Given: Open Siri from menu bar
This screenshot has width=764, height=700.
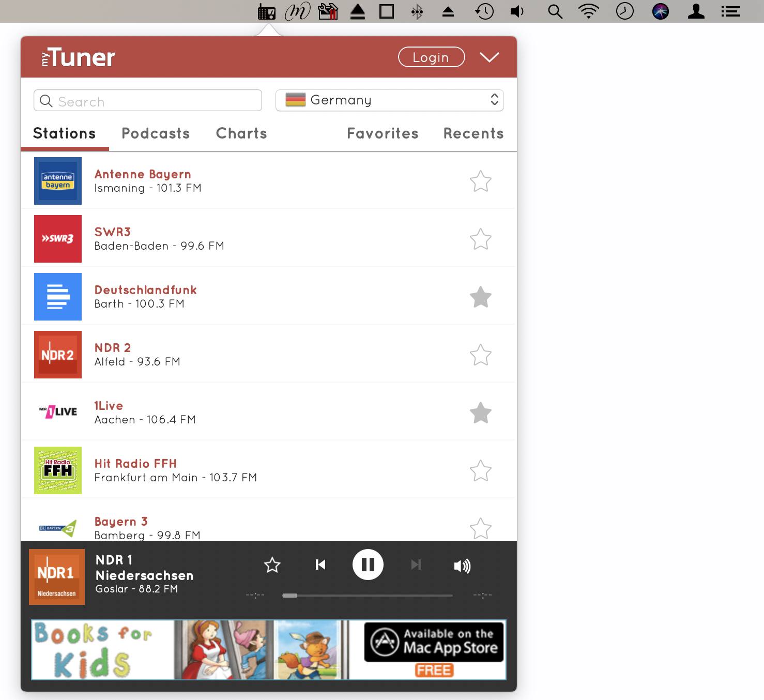Looking at the screenshot, I should point(661,11).
